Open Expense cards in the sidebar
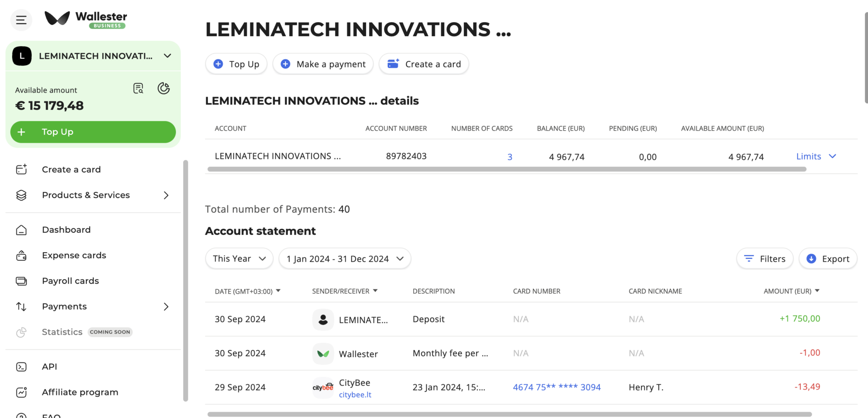 point(74,255)
